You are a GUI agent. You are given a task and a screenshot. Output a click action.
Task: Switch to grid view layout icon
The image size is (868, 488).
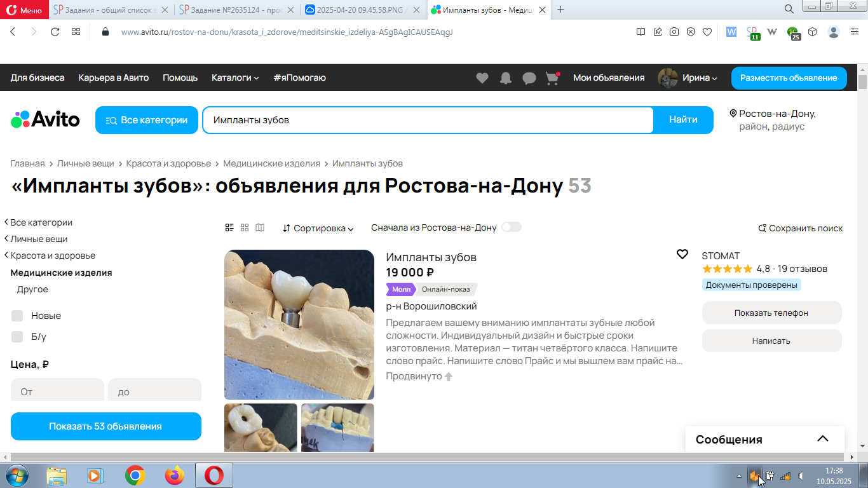[x=245, y=227]
